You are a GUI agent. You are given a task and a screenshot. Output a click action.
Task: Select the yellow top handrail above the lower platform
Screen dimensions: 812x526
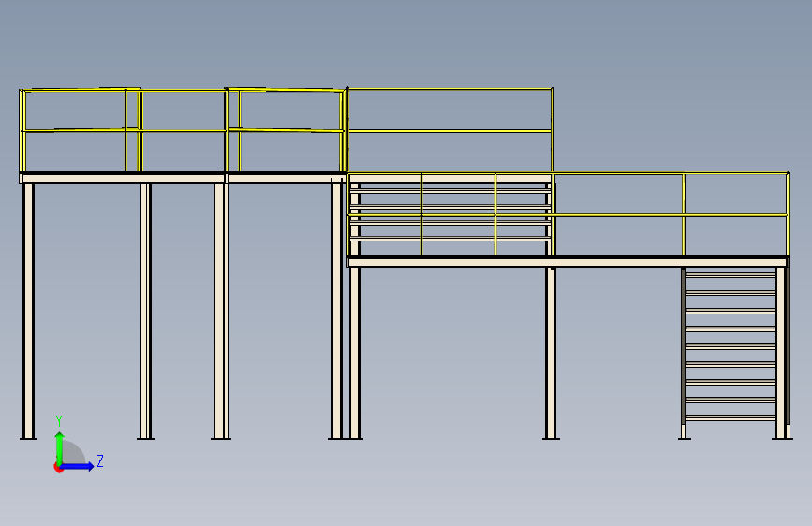568,173
